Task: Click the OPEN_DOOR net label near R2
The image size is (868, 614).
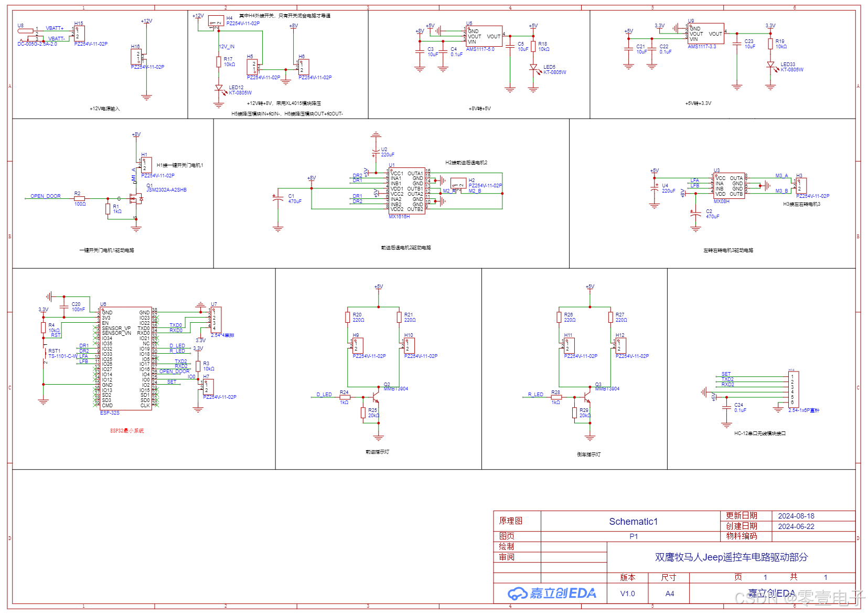Action: click(x=46, y=196)
